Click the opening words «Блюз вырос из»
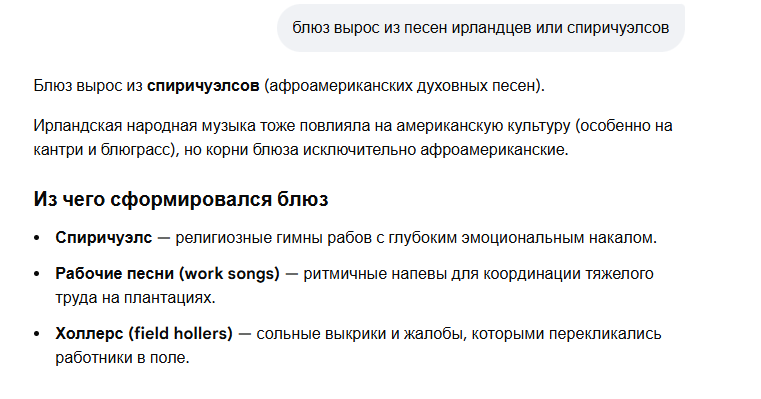 click(x=88, y=86)
